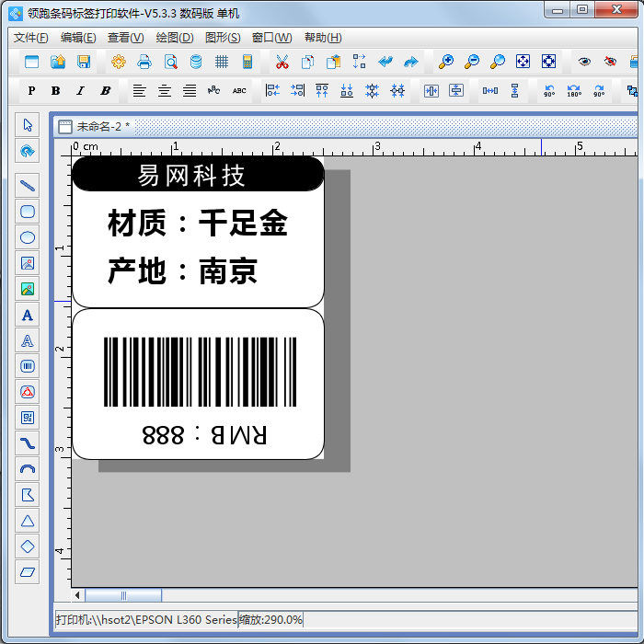644x644 pixels.
Task: Redo the action arrow
Action: click(x=410, y=62)
